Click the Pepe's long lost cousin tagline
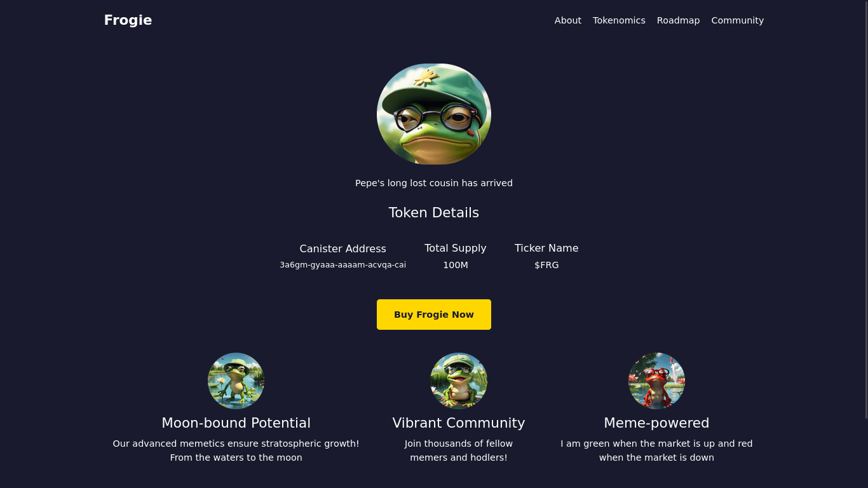The height and width of the screenshot is (488, 868). pyautogui.click(x=434, y=183)
